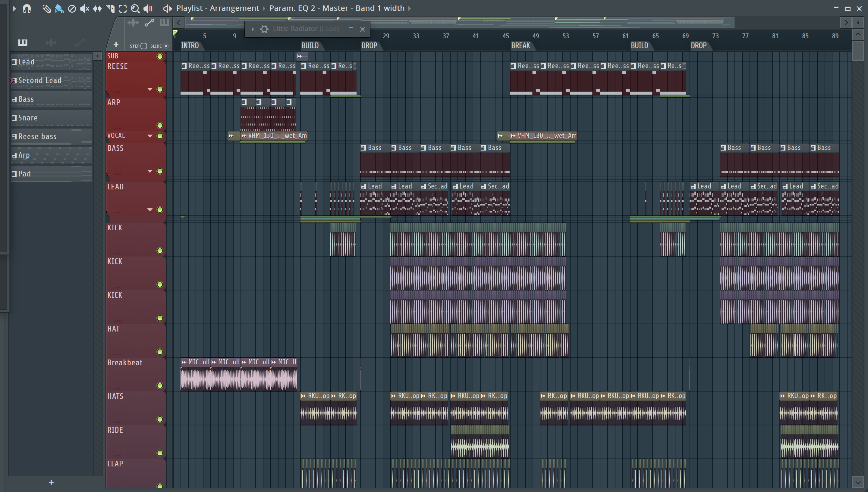Mute the ARP track
868x492 pixels.
pyautogui.click(x=160, y=125)
